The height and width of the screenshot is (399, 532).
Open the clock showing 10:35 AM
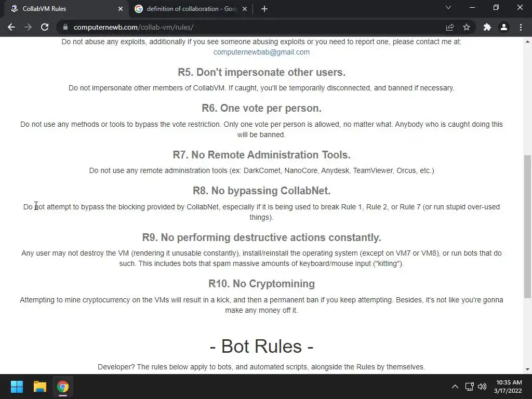tap(508, 387)
